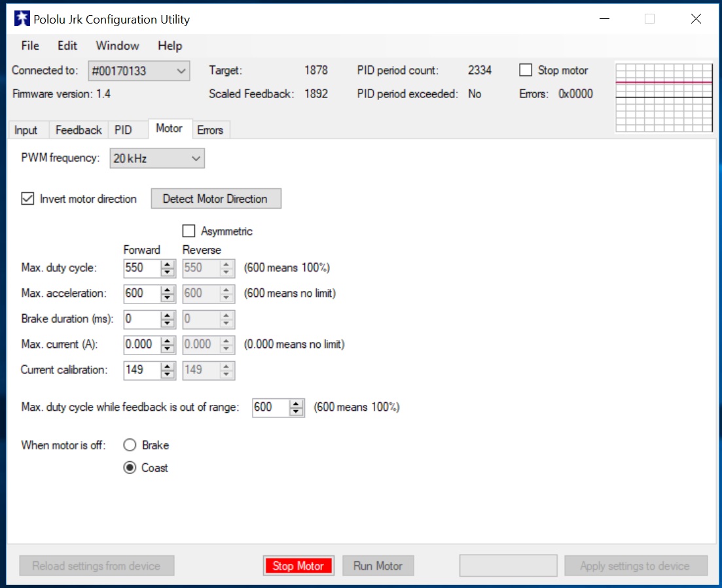Switch to the Errors tab
722x588 pixels.
(x=210, y=130)
